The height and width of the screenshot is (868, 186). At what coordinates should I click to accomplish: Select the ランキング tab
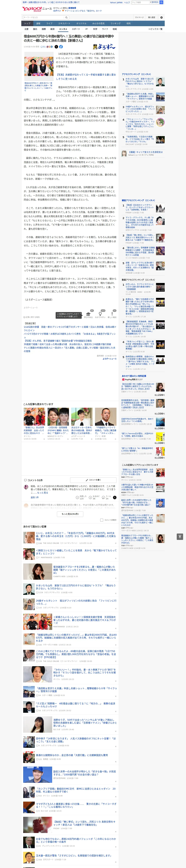tap(115, 24)
